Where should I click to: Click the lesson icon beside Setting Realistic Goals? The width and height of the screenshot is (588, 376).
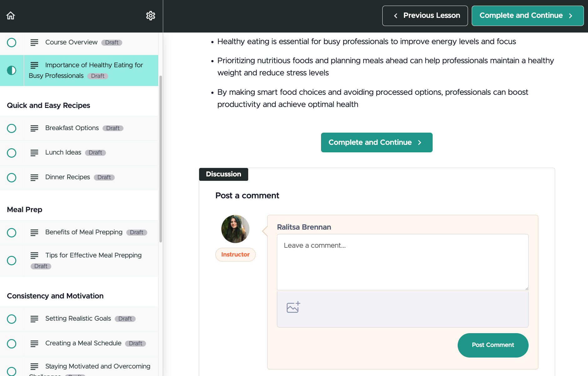click(x=34, y=319)
